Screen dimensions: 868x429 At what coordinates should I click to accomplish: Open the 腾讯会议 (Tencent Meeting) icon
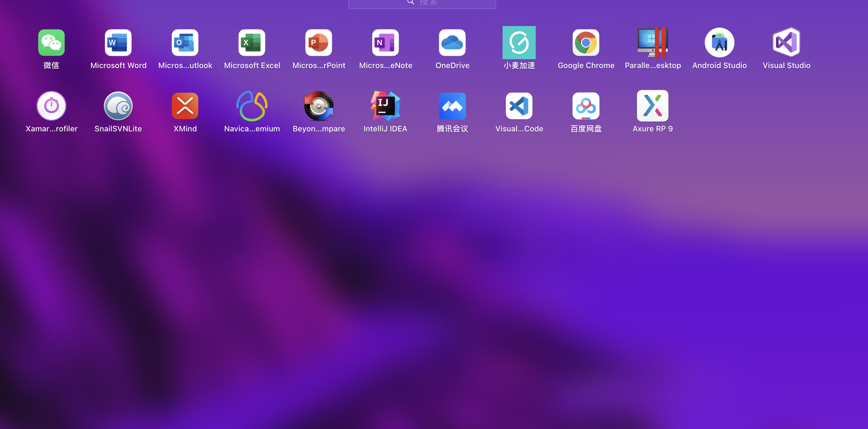click(x=452, y=106)
